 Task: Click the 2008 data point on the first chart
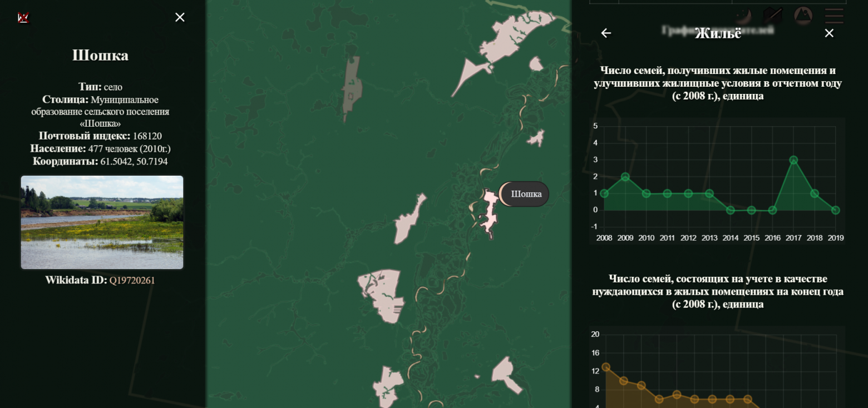click(x=604, y=193)
